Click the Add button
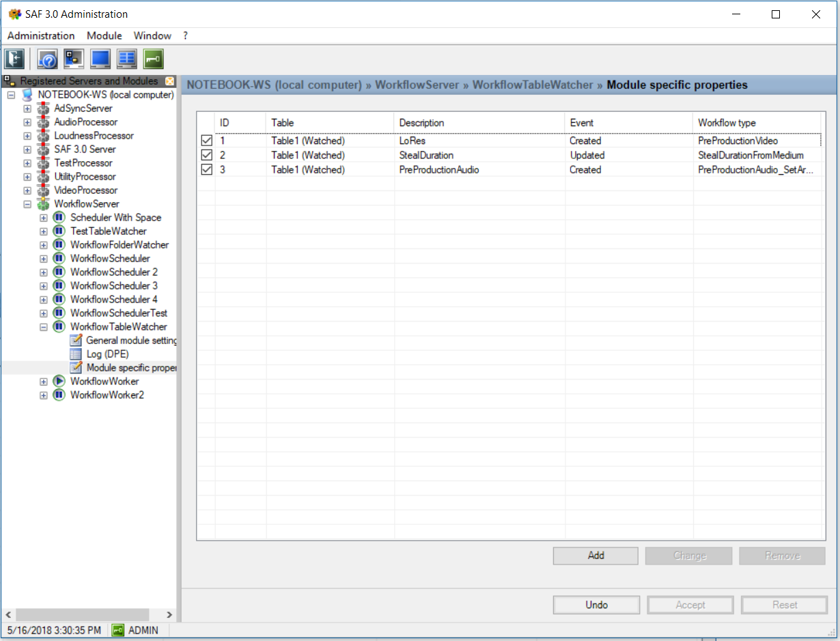The image size is (840, 641). 596,556
